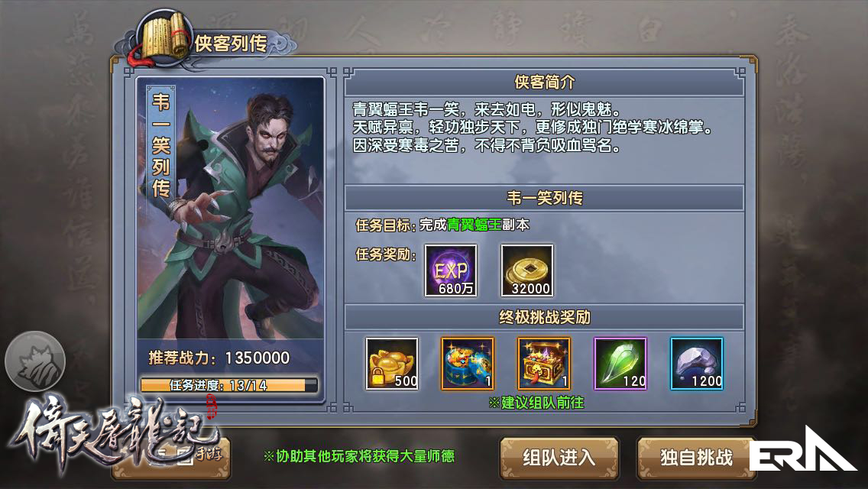Select the treasure chest reward icon
Screen dimensions: 868x489
point(544,363)
